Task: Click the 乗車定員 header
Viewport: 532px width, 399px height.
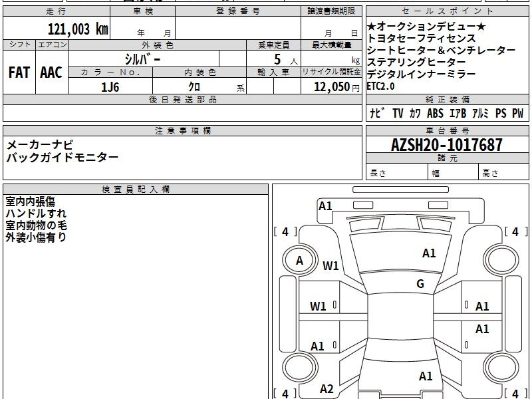Action: pyautogui.click(x=273, y=45)
